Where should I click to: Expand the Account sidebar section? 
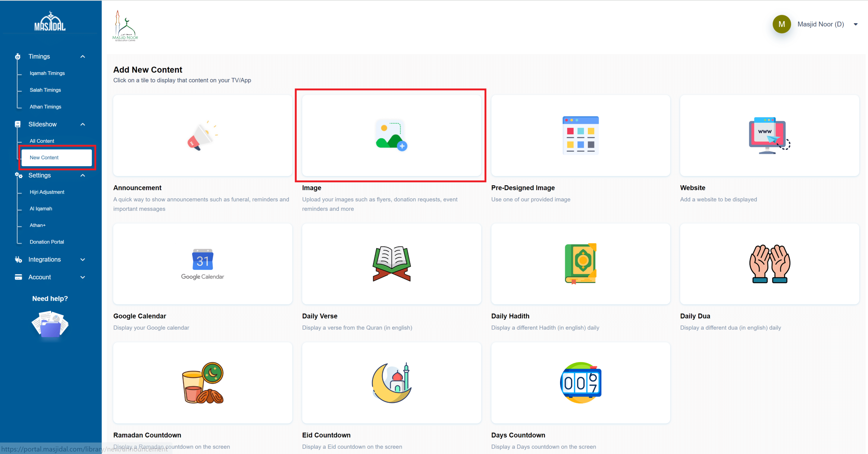click(x=83, y=277)
